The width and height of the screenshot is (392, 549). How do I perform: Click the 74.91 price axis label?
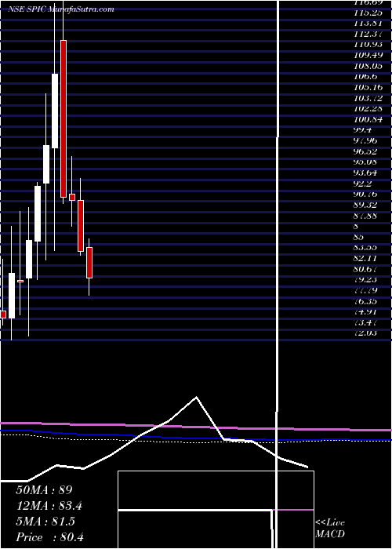pyautogui.click(x=366, y=311)
